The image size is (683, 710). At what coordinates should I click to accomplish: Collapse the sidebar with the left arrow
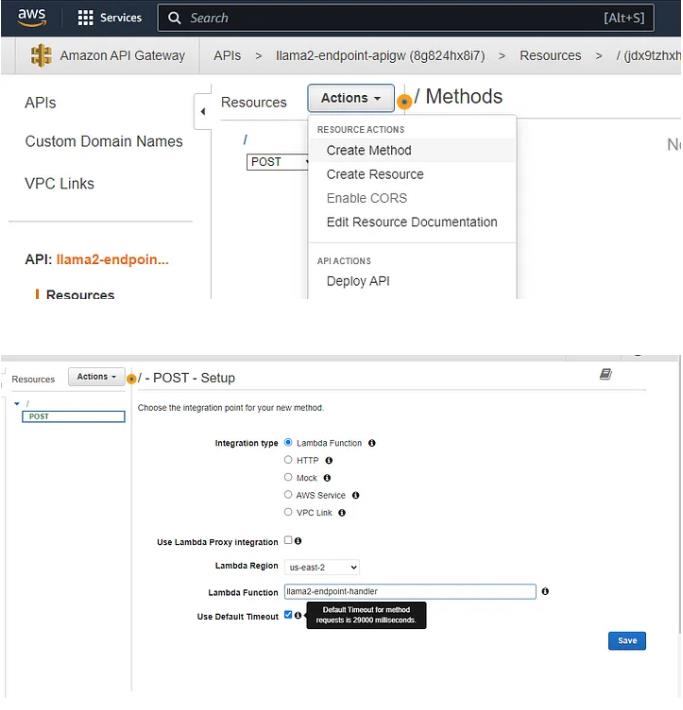[x=203, y=111]
